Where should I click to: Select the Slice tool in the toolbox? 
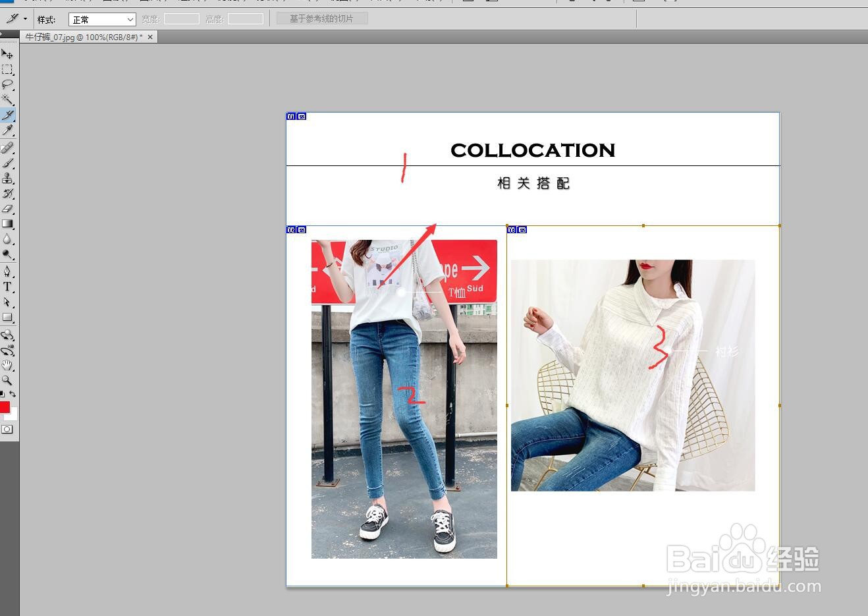pyautogui.click(x=7, y=115)
